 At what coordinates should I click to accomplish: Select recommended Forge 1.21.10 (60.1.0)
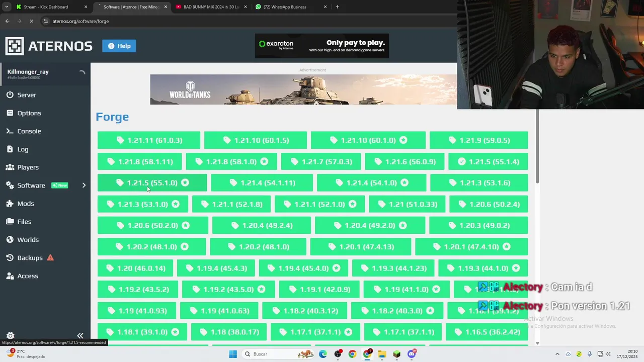pos(368,140)
